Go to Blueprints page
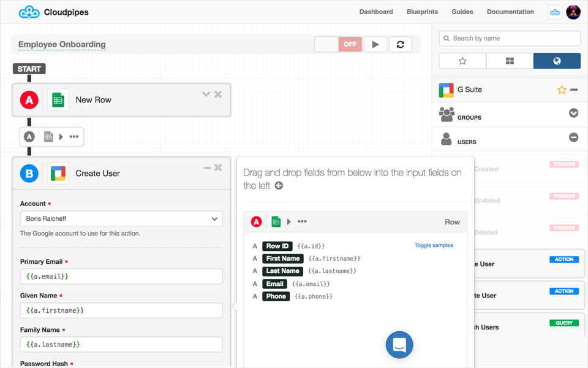The height and width of the screenshot is (368, 588). (422, 12)
